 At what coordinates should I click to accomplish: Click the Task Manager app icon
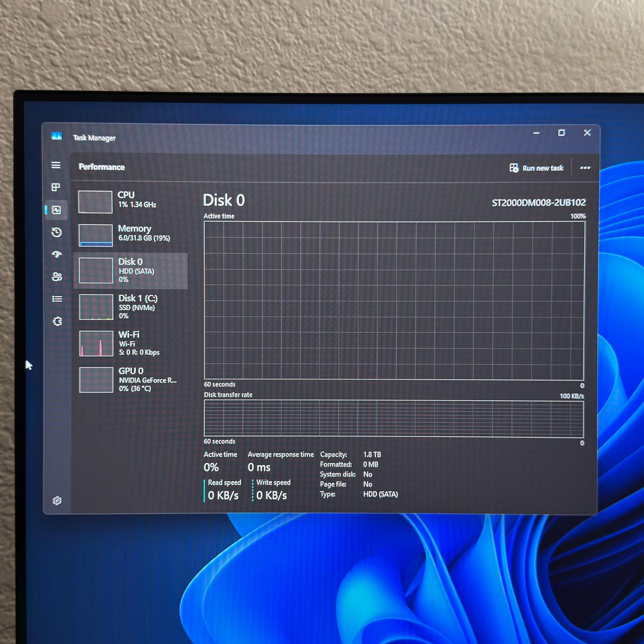(x=57, y=136)
